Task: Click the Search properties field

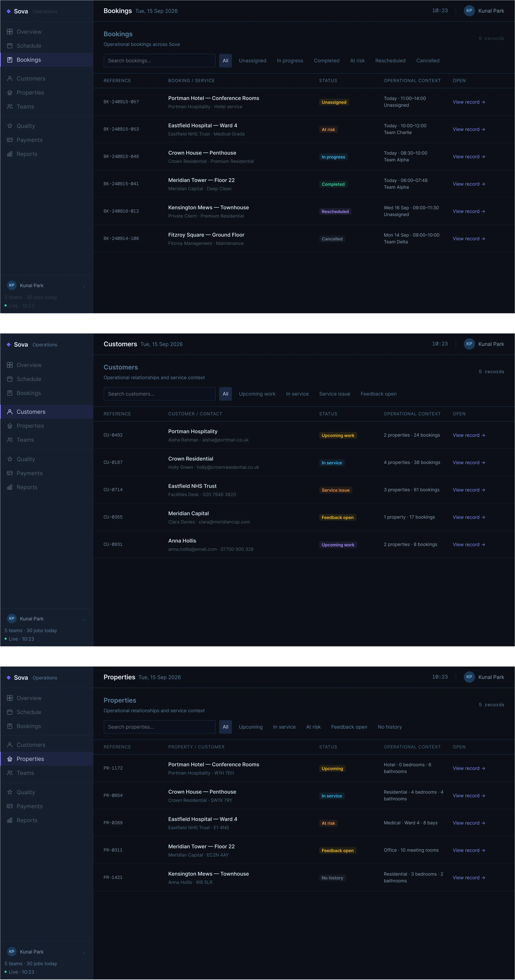Action: [159, 727]
